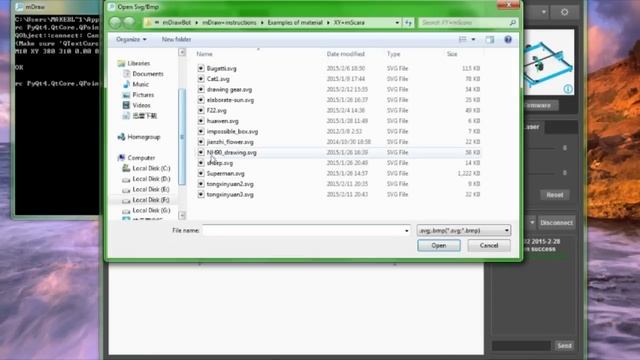Open Music library
This screenshot has width=640, height=360.
(140, 84)
